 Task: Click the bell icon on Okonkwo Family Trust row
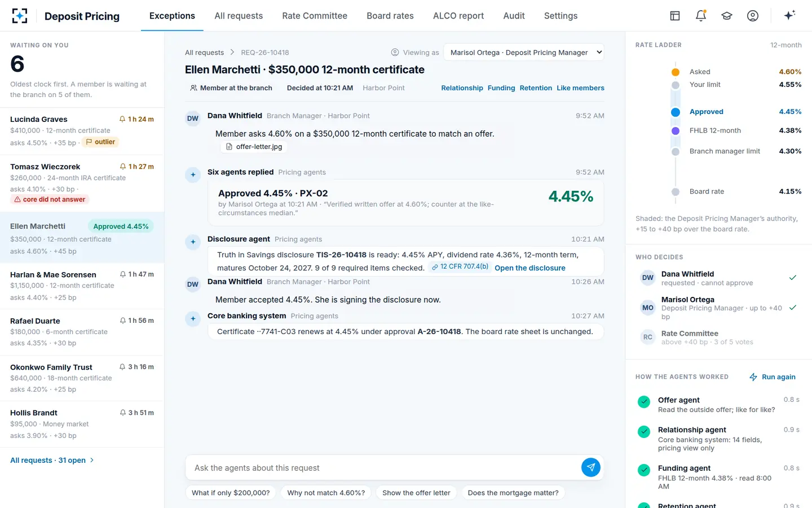click(x=122, y=367)
